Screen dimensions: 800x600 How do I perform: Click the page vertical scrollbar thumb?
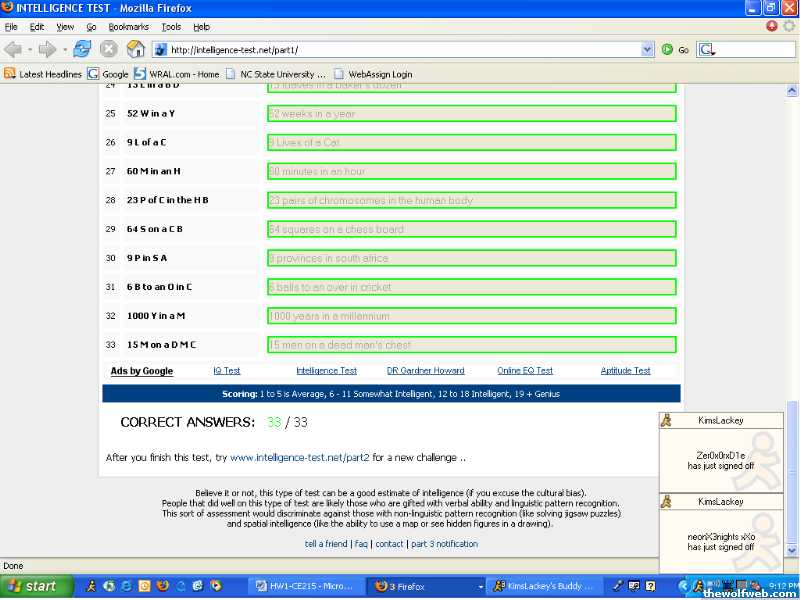point(793,472)
